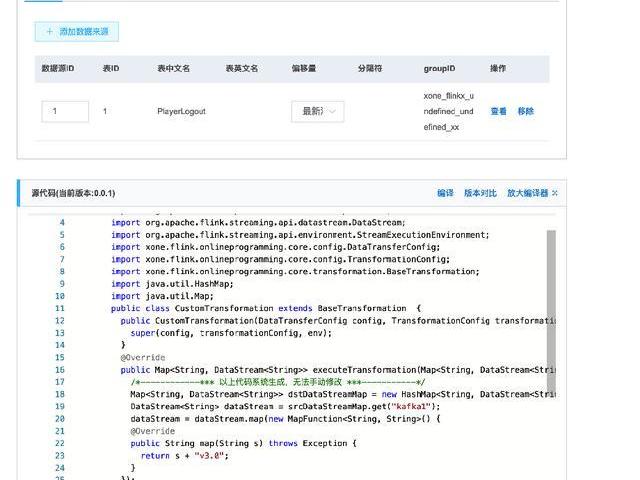Click the expand icon beside 放大编译器
This screenshot has width=640, height=480.
point(555,193)
